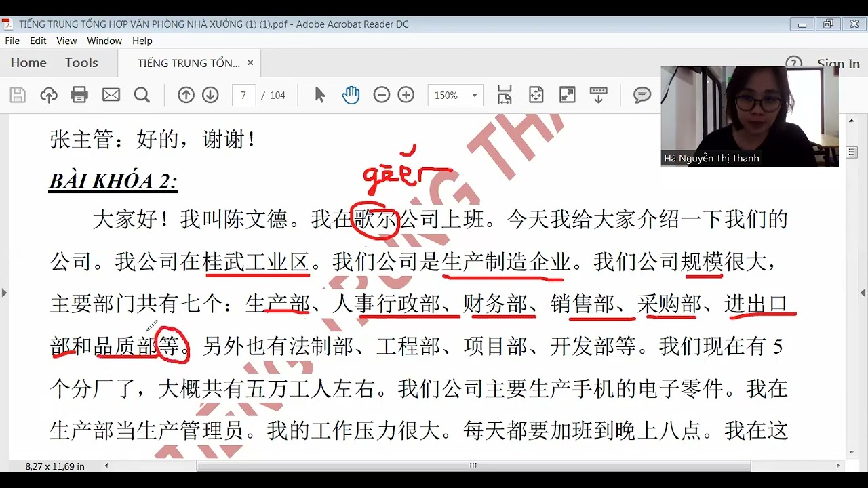Go to previous page arrow
The width and height of the screenshot is (868, 488).
(x=186, y=96)
